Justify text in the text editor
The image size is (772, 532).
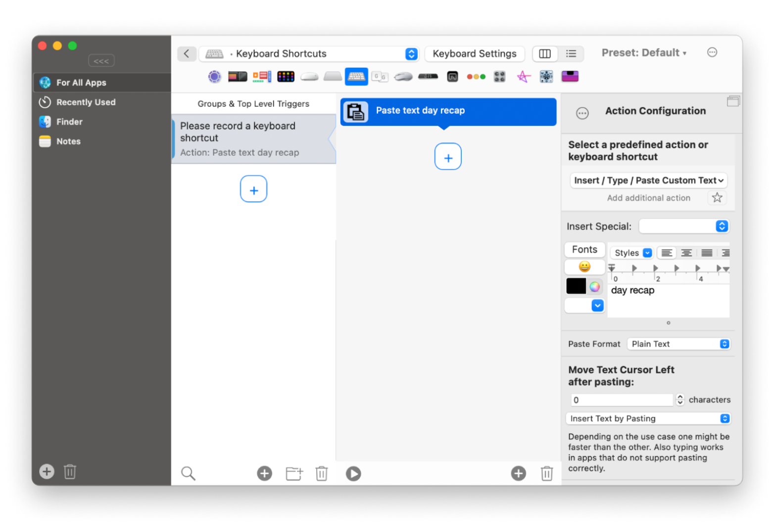pos(707,253)
